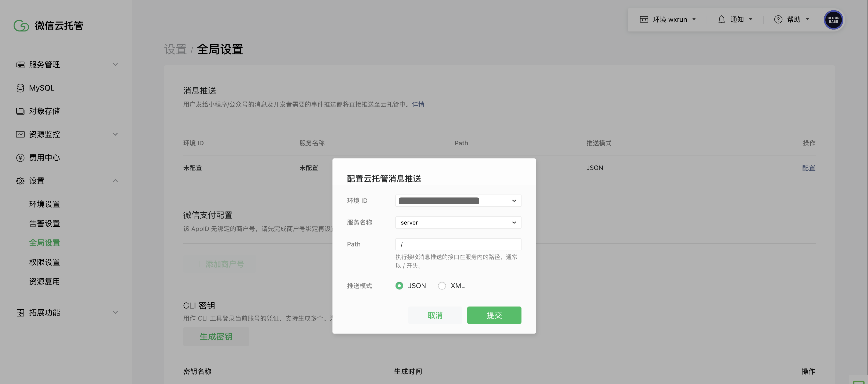Click the Path input field
This screenshot has height=384, width=868.
458,244
